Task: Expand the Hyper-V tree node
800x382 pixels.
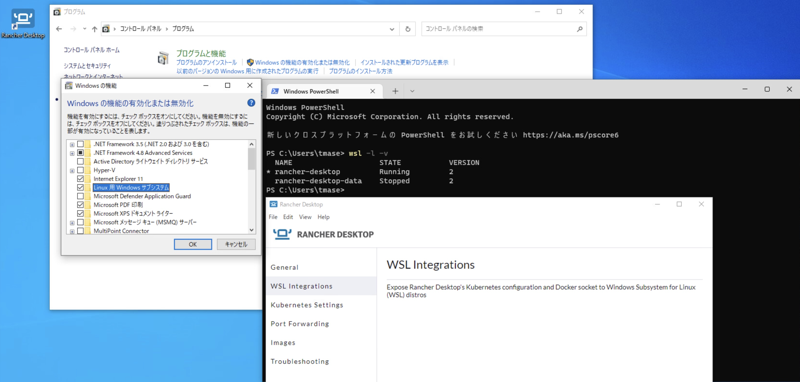Action: pos(72,170)
